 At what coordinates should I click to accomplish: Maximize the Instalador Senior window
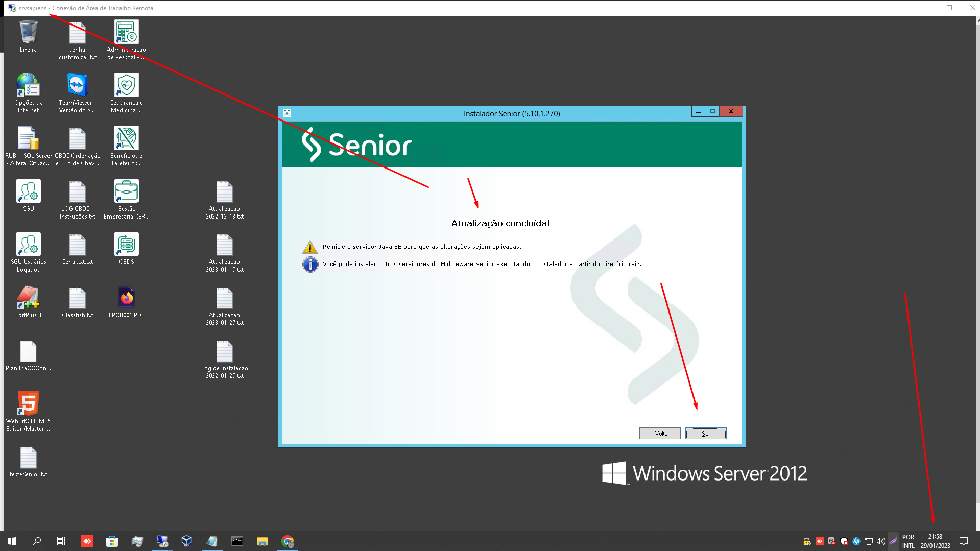712,111
